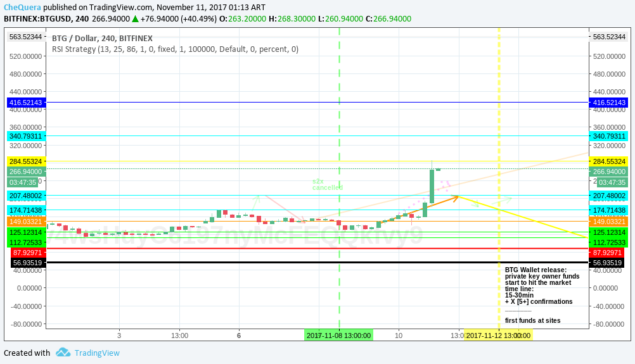Click the left cyan 207.48002 label

pyautogui.click(x=25, y=196)
